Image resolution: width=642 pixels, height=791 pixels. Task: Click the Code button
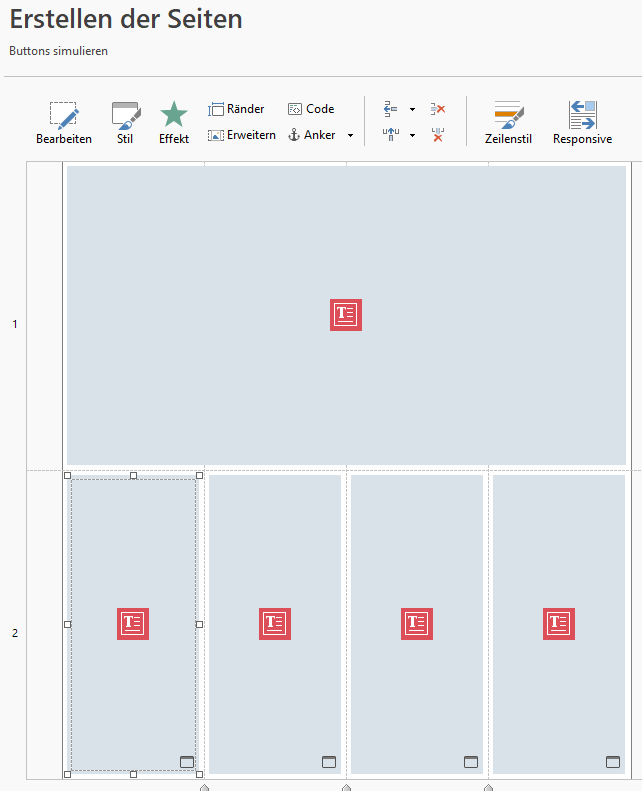coord(311,109)
